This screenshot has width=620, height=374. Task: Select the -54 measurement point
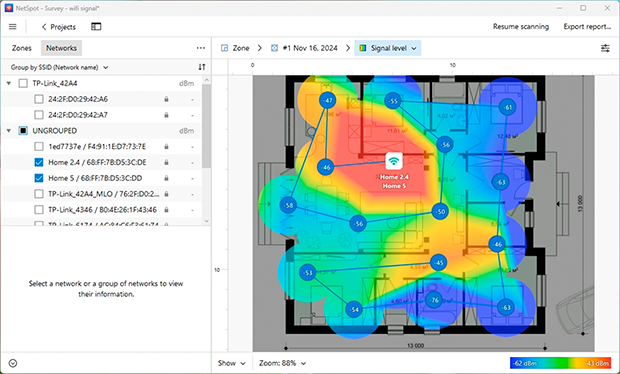pos(354,309)
